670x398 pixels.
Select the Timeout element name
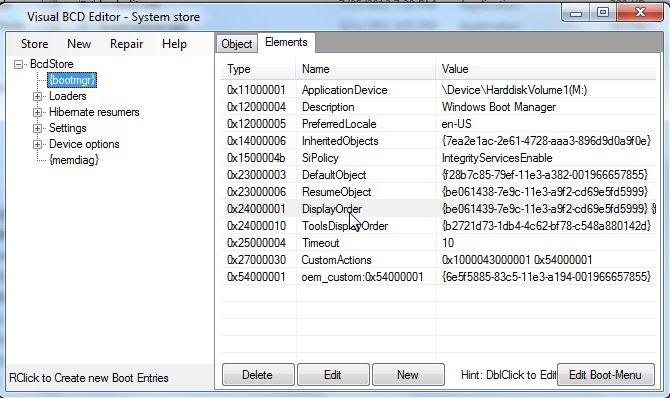coord(320,243)
